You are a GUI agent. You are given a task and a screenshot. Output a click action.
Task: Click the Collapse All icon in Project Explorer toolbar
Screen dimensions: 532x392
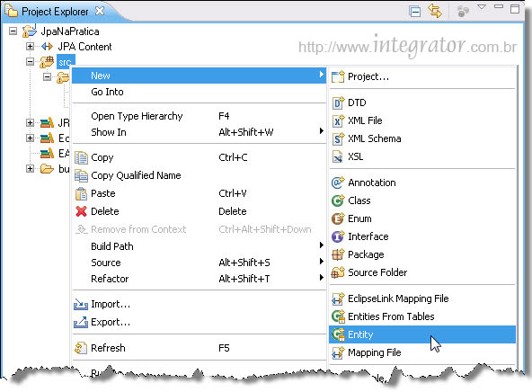coord(414,11)
